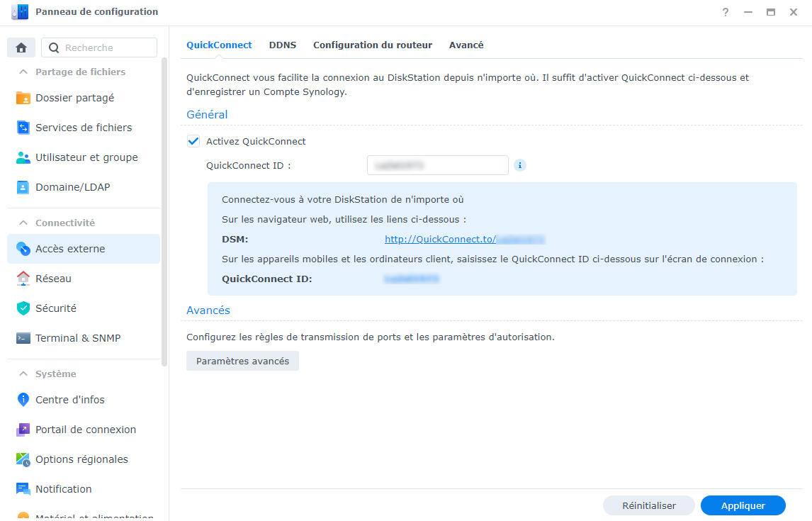Open Sécurité shield settings

(55, 308)
